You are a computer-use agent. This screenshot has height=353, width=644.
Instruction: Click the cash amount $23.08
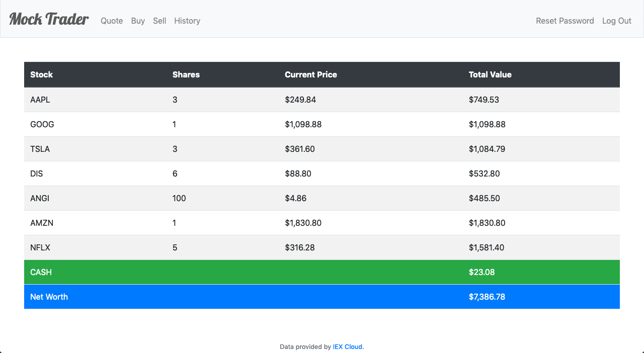click(x=482, y=272)
